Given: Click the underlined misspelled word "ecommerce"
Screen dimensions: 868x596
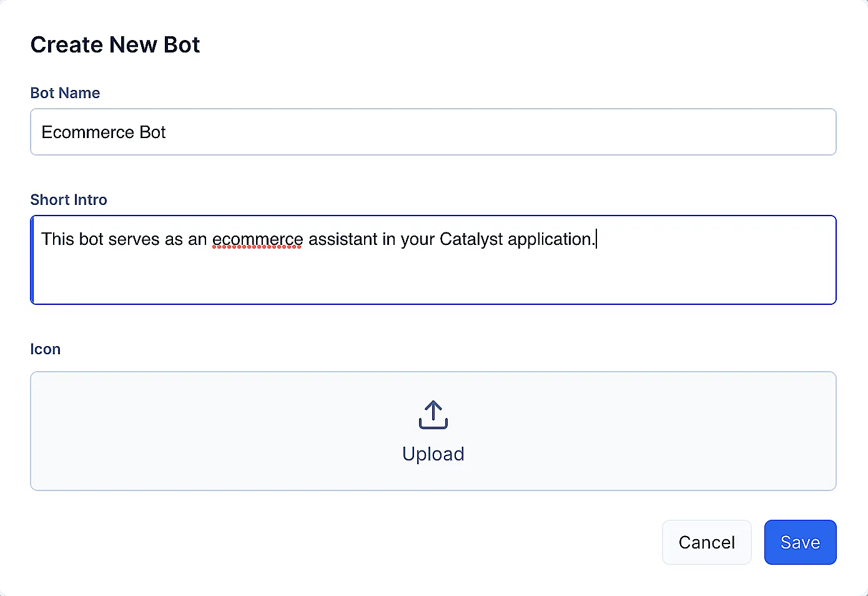Looking at the screenshot, I should (257, 239).
